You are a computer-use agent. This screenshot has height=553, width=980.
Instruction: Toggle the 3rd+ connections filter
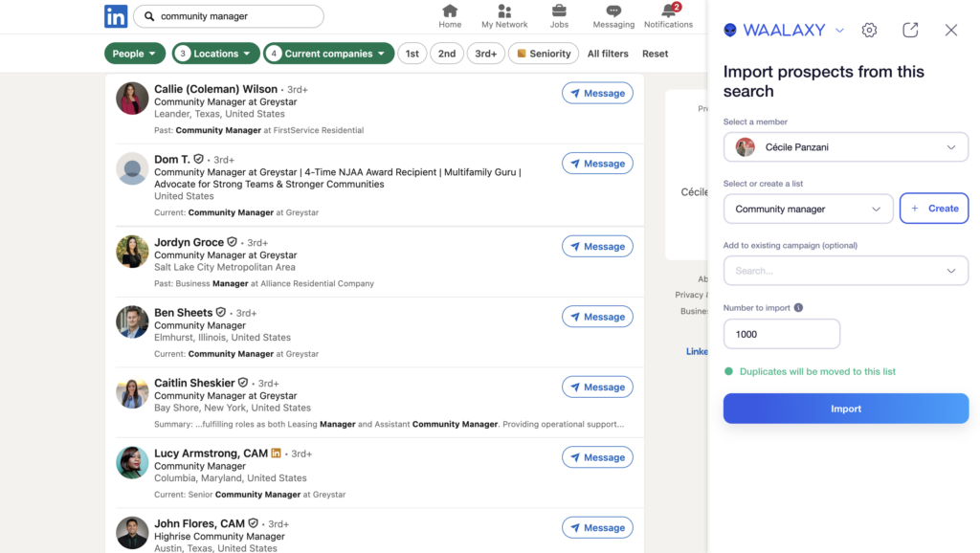pos(485,54)
